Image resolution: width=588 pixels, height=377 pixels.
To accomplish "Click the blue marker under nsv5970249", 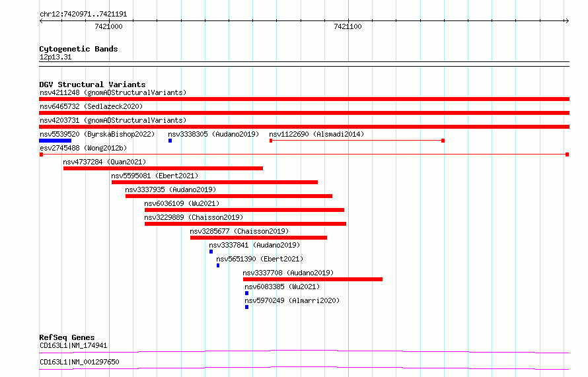I will point(246,307).
